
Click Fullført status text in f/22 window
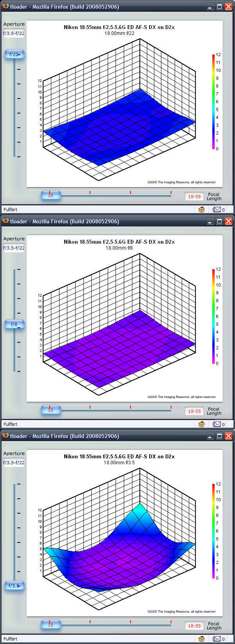point(11,210)
